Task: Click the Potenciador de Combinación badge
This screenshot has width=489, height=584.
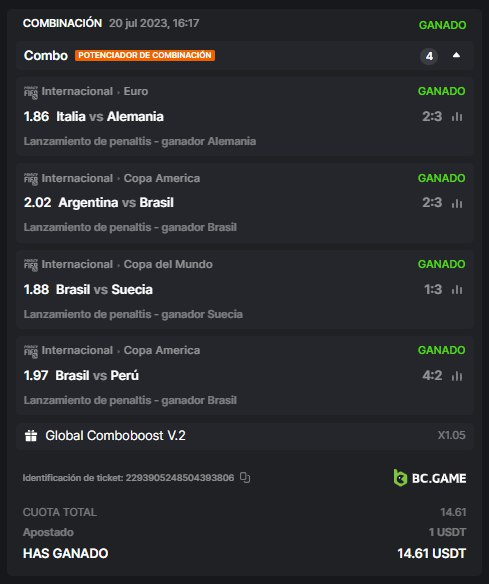Action: coord(145,55)
